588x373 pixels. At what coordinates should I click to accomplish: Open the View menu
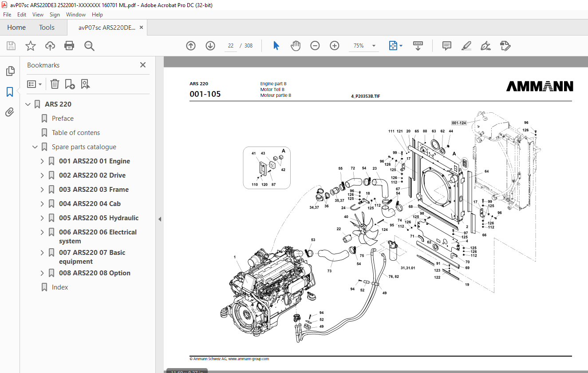pos(38,15)
